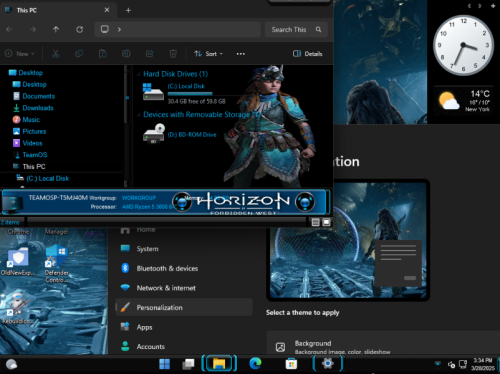Click the address bar in Explorer

click(x=177, y=30)
